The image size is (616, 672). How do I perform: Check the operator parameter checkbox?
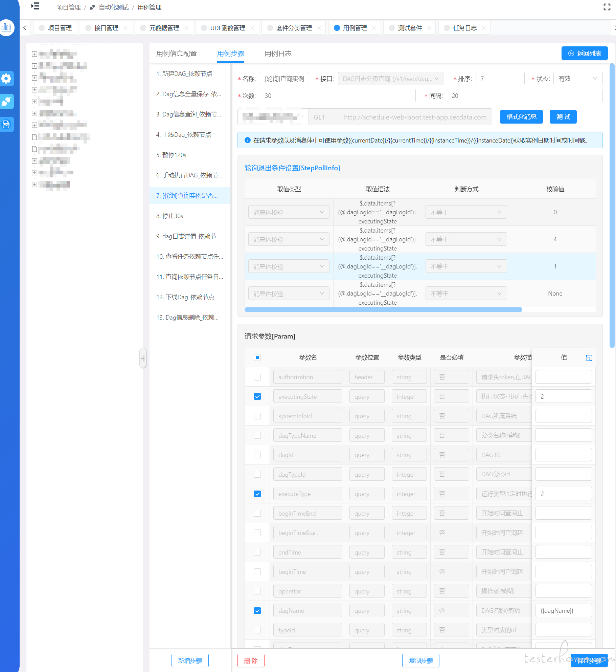click(x=257, y=591)
